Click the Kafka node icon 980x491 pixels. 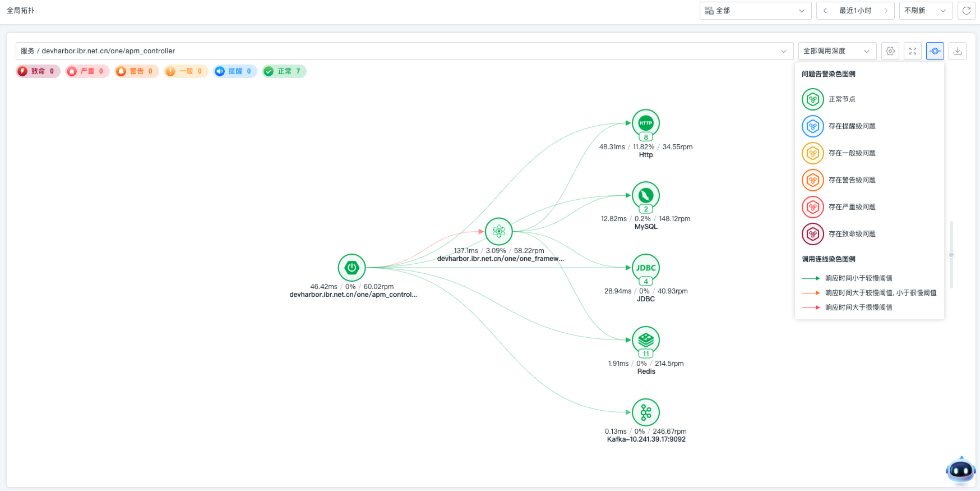(645, 412)
